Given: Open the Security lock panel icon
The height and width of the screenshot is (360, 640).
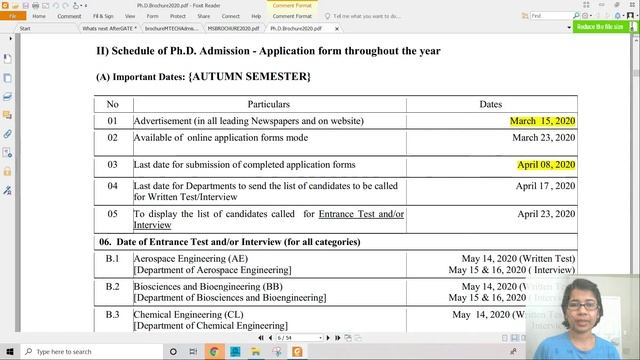Looking at the screenshot, I should [x=7, y=171].
